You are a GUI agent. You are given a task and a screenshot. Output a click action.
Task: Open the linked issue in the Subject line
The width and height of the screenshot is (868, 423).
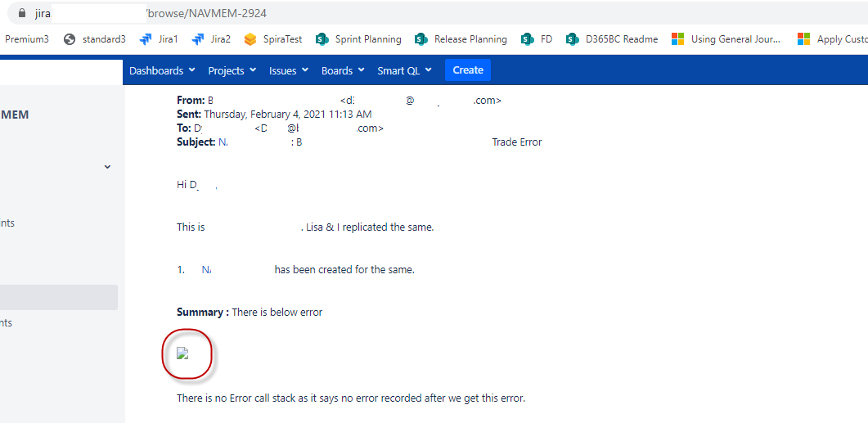[x=223, y=142]
